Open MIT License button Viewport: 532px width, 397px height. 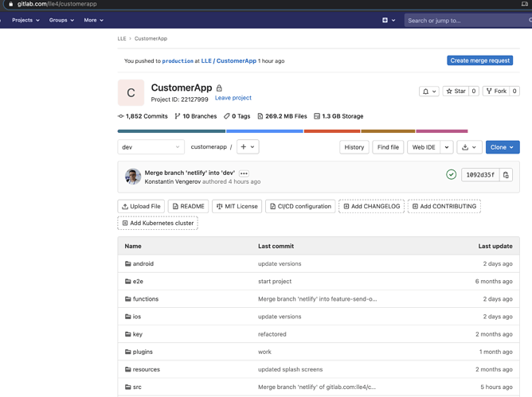(237, 206)
